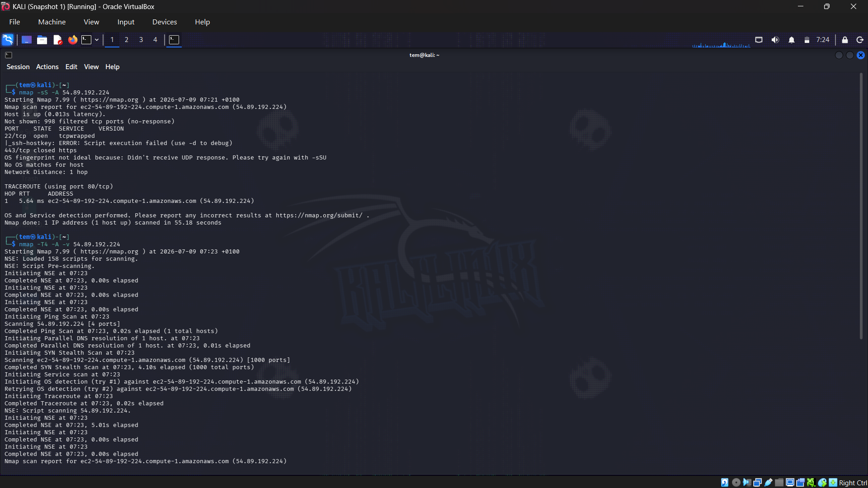Click the '22/tcp open tcpwrapped' output line
The height and width of the screenshot is (488, 868).
pos(50,136)
